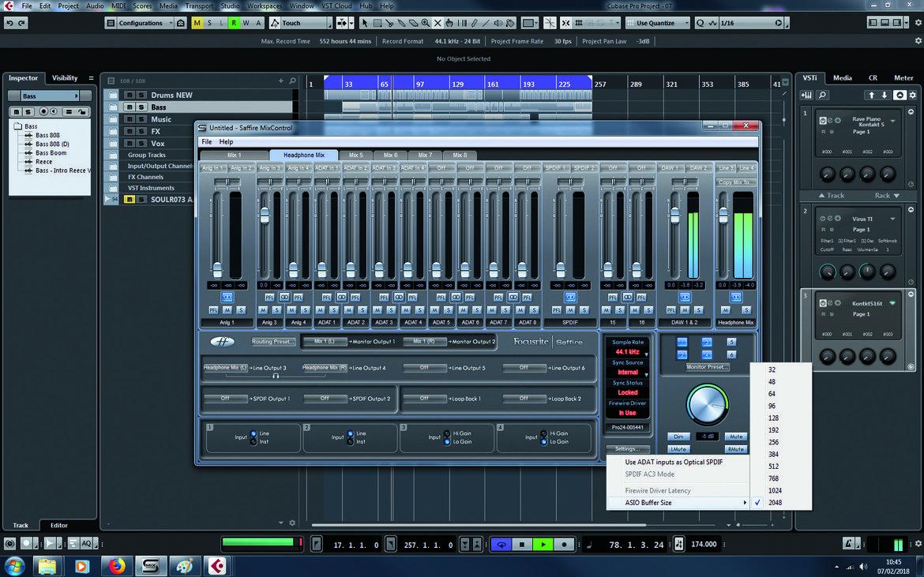Click the stereo link icon under Anlg 1
The height and width of the screenshot is (577, 924).
click(227, 298)
